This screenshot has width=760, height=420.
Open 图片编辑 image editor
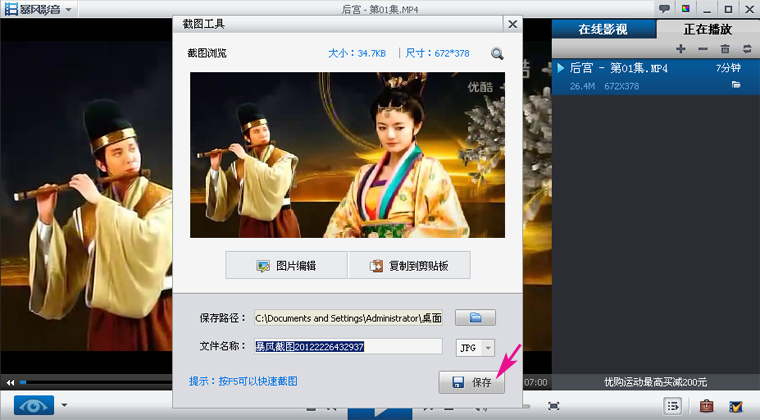(286, 265)
